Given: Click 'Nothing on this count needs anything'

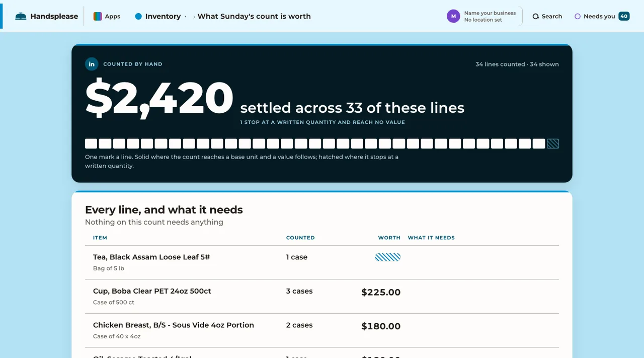Looking at the screenshot, I should [154, 222].
